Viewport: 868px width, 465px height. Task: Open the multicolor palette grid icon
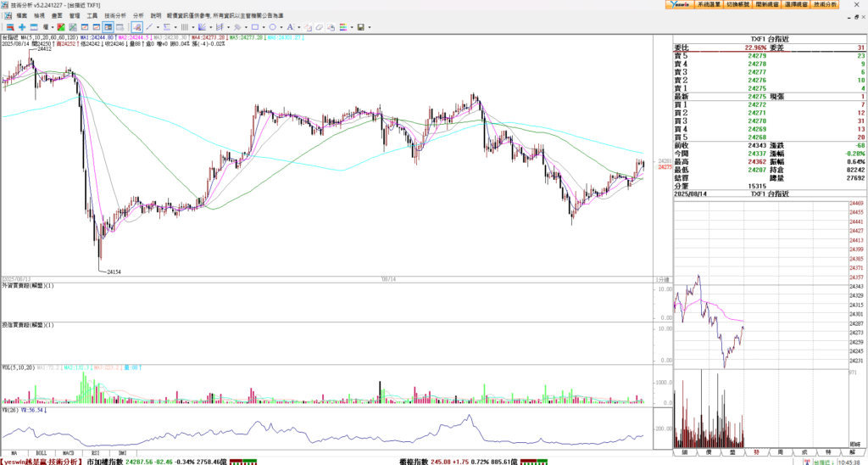point(342,27)
